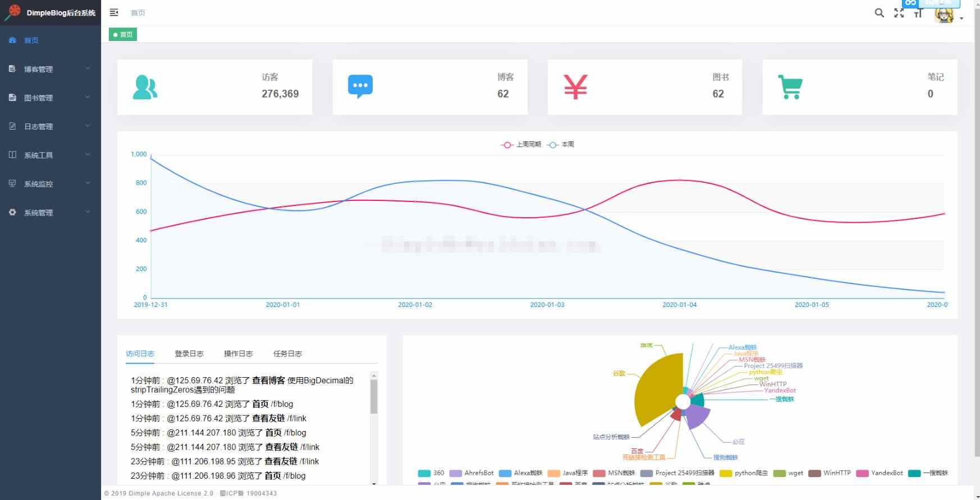Expand the 系统监控 menu chevron
980x500 pixels.
(88, 183)
